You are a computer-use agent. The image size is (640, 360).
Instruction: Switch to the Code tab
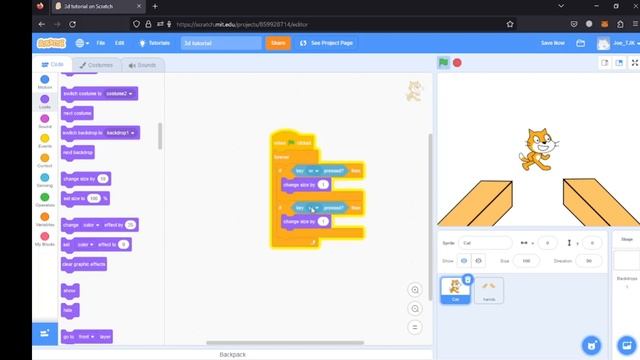pyautogui.click(x=53, y=64)
